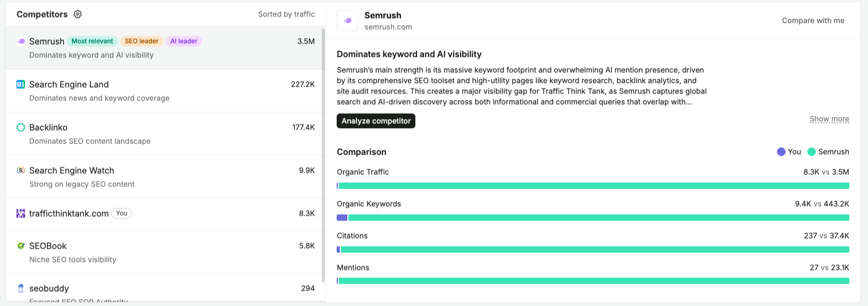Select the Semrush competitor row
The image size is (868, 306).
pyautogui.click(x=164, y=48)
